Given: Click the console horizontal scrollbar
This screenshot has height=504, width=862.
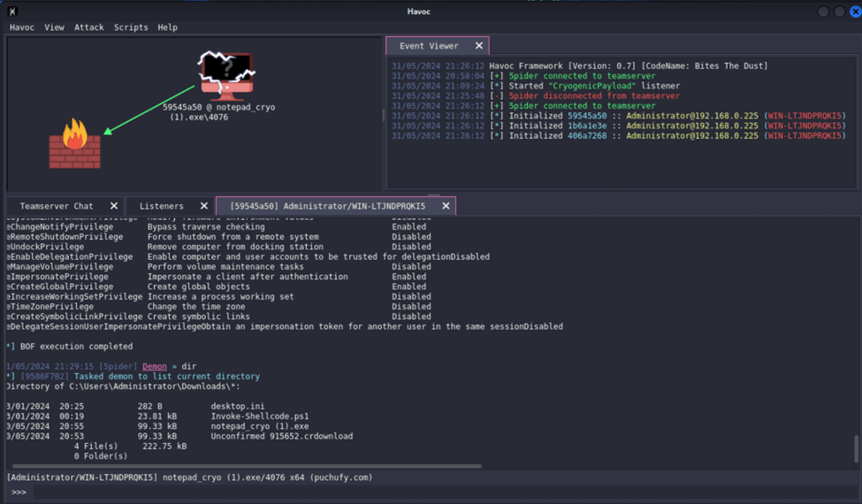Looking at the screenshot, I should point(248,466).
